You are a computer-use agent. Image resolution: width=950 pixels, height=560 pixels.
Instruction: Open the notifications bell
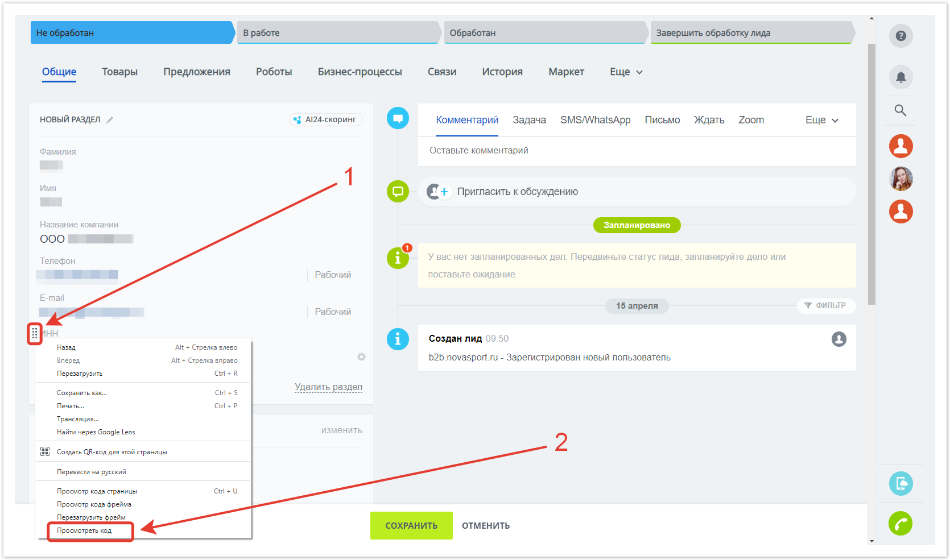tap(901, 77)
